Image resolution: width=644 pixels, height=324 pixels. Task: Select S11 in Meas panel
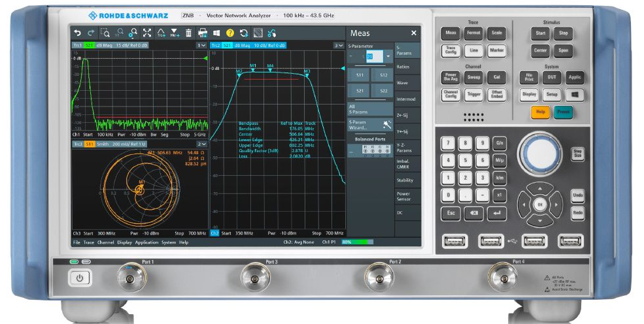click(x=360, y=75)
